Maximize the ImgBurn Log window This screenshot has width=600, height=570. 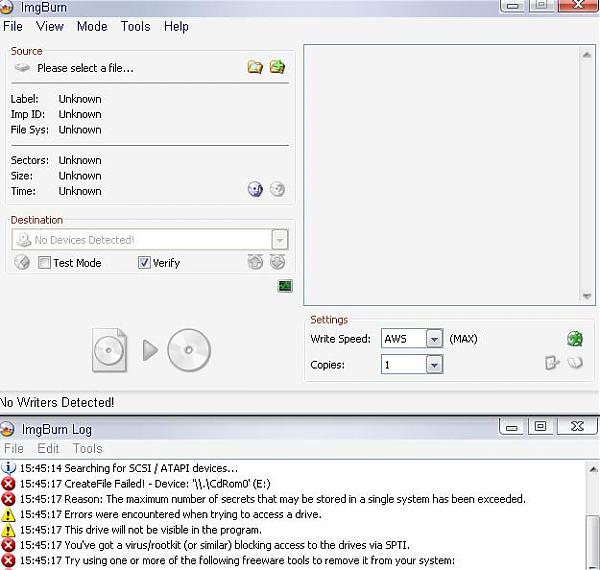coord(540,426)
